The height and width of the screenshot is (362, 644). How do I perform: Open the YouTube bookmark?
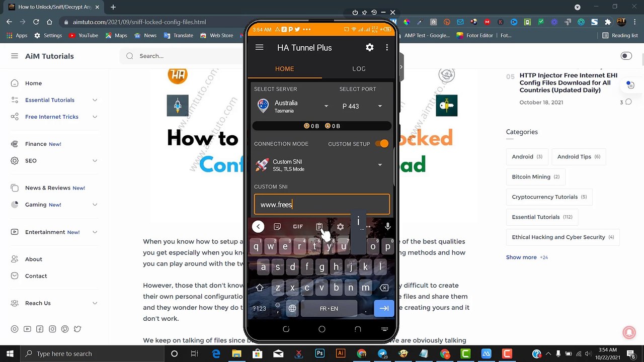[x=84, y=35]
